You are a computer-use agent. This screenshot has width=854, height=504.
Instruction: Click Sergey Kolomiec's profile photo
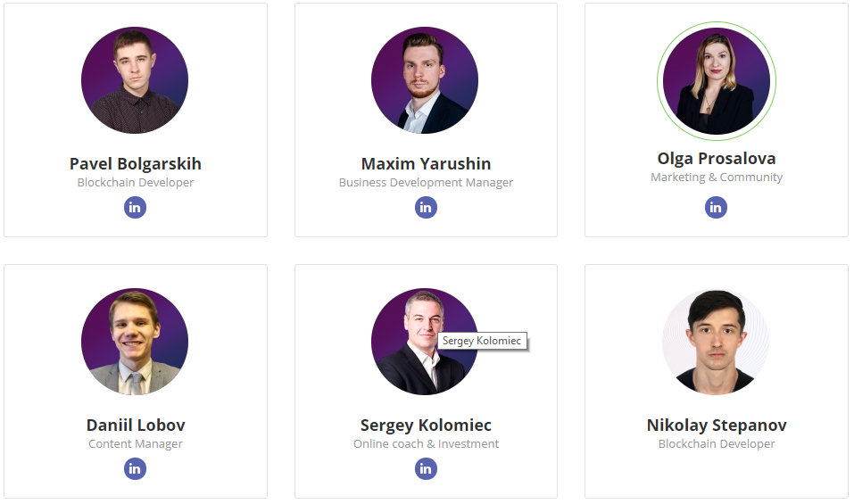[425, 342]
